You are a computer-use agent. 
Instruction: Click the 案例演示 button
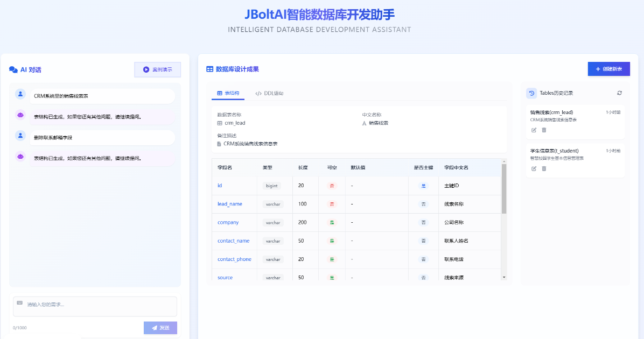click(x=158, y=70)
